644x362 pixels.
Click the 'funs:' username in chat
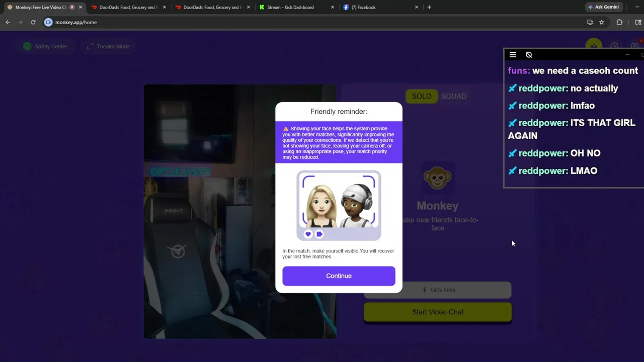tap(519, 71)
